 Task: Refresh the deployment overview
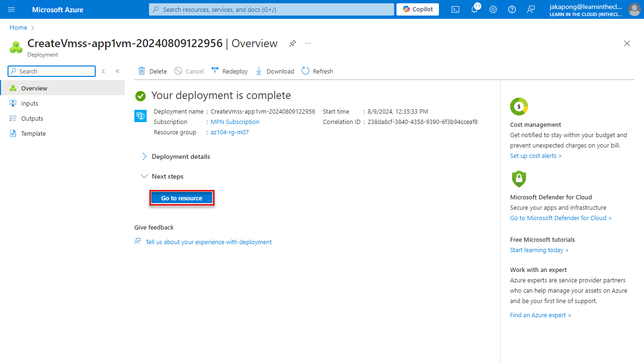pos(317,71)
